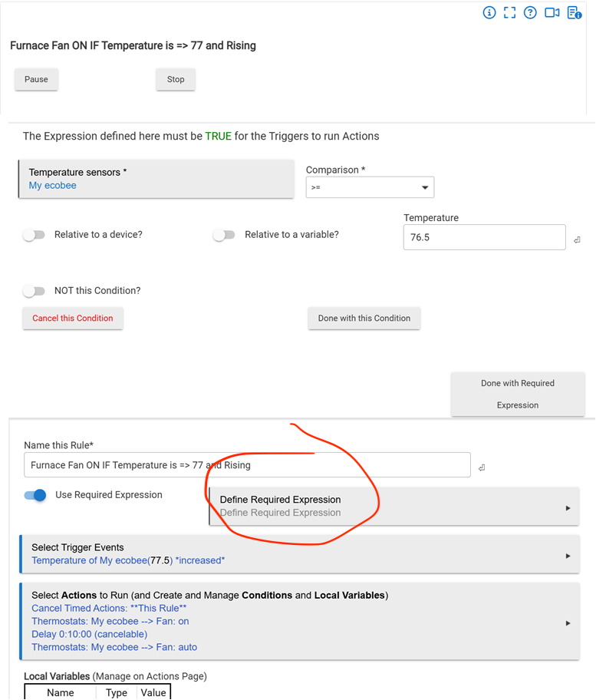Open the Comparison dropdown

point(370,187)
